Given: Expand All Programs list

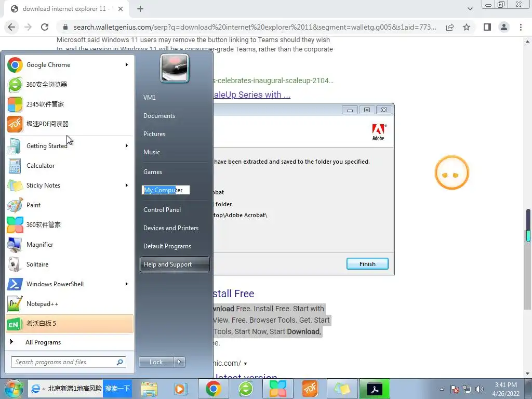Looking at the screenshot, I should click(x=70, y=342).
